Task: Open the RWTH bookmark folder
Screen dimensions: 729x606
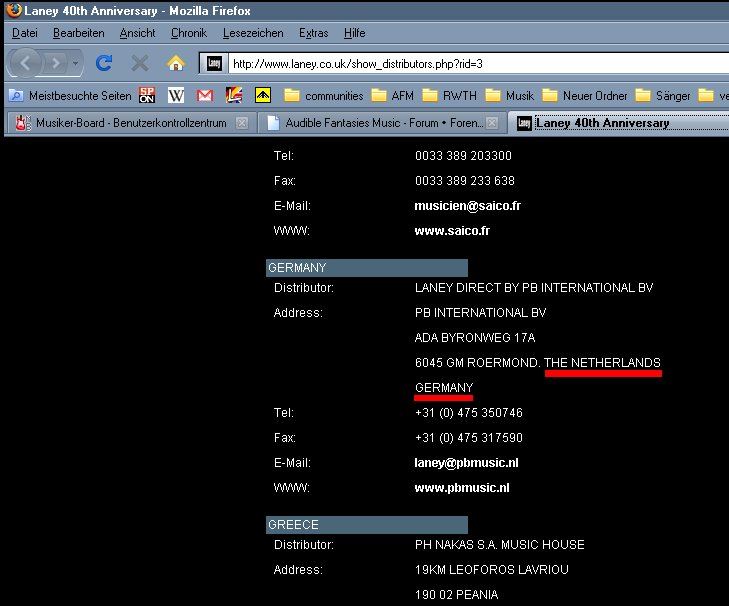Action: [450, 96]
